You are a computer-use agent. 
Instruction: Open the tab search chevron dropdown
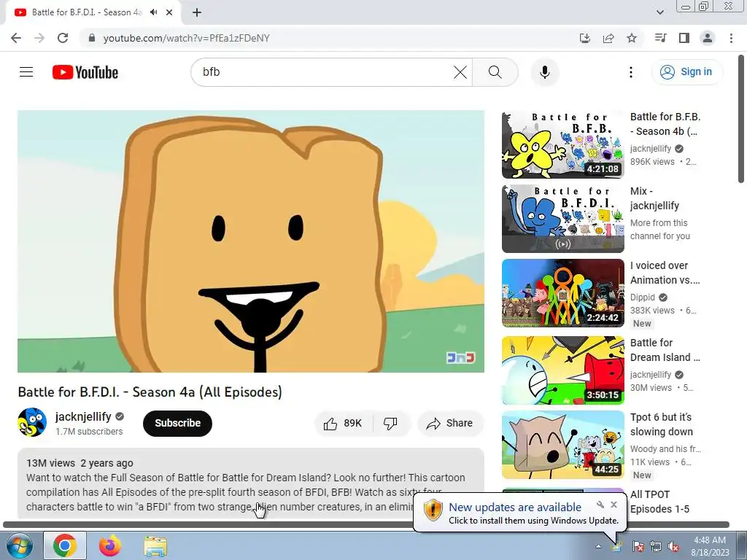click(659, 12)
